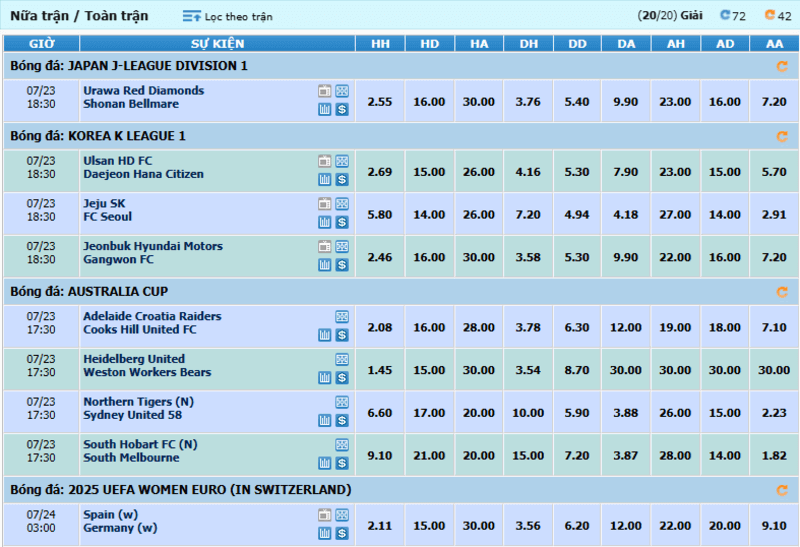Open pitch view icon for Ulsan HD FC

coord(342,161)
